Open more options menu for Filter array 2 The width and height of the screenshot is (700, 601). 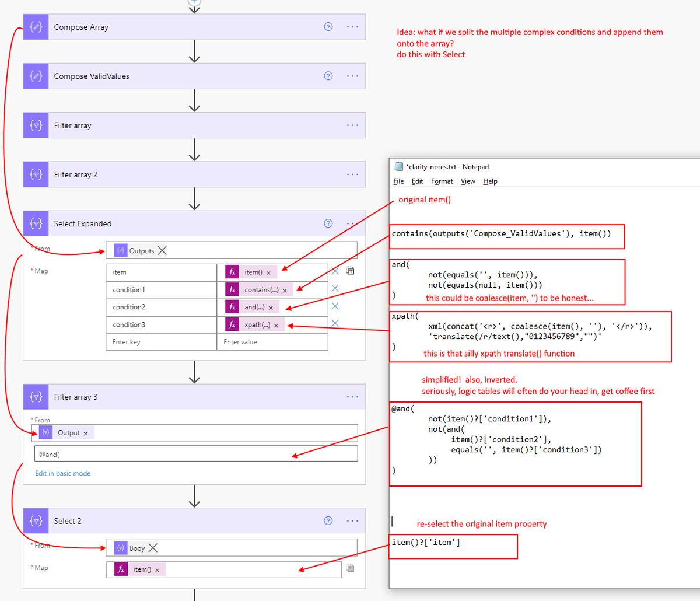pos(353,174)
